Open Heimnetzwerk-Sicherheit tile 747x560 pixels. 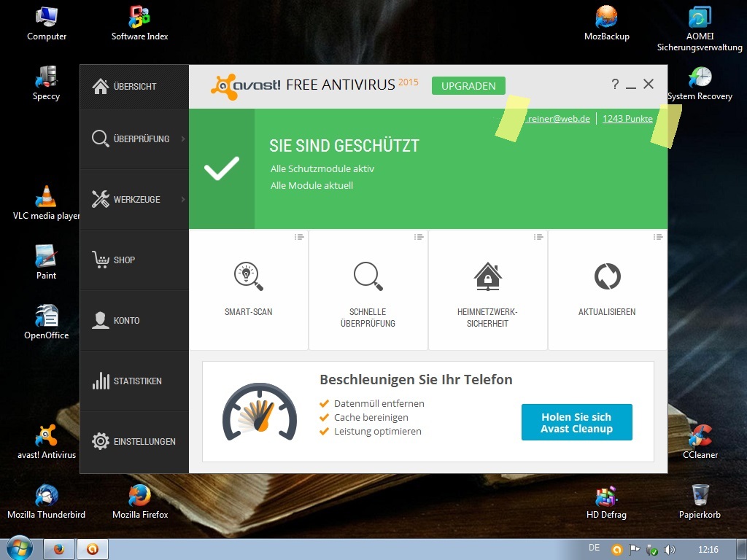pos(487,290)
